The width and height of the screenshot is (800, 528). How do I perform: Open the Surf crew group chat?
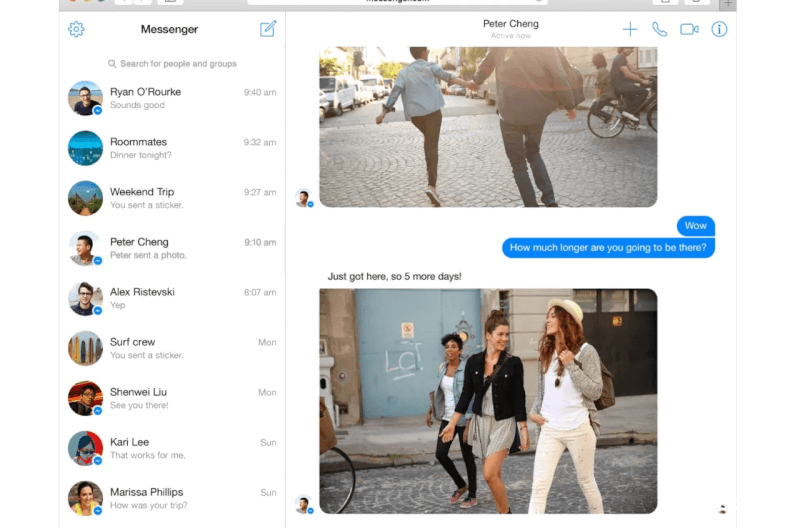[172, 348]
